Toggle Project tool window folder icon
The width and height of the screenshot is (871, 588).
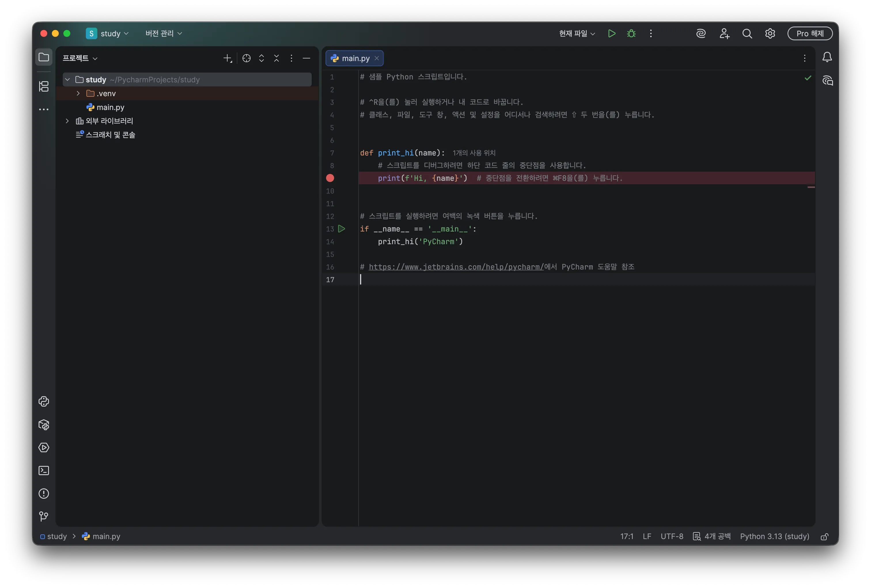44,57
